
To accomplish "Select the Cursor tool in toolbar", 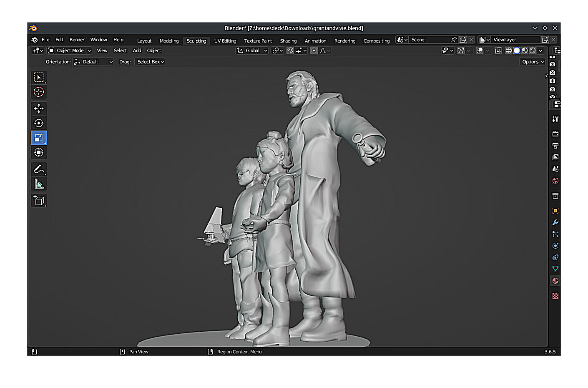I will [x=39, y=92].
